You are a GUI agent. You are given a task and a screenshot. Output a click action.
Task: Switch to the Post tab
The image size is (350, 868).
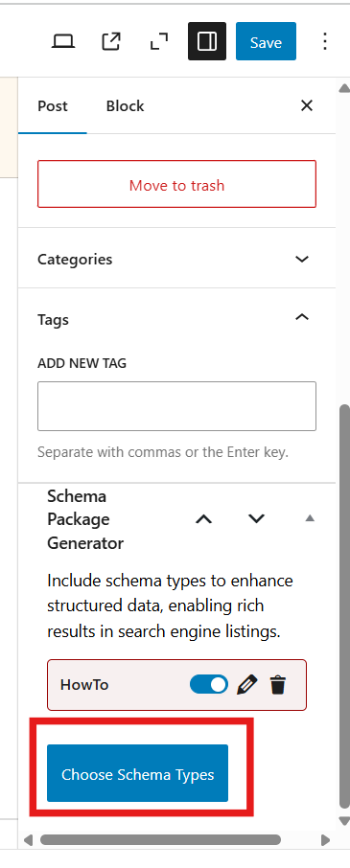(53, 105)
